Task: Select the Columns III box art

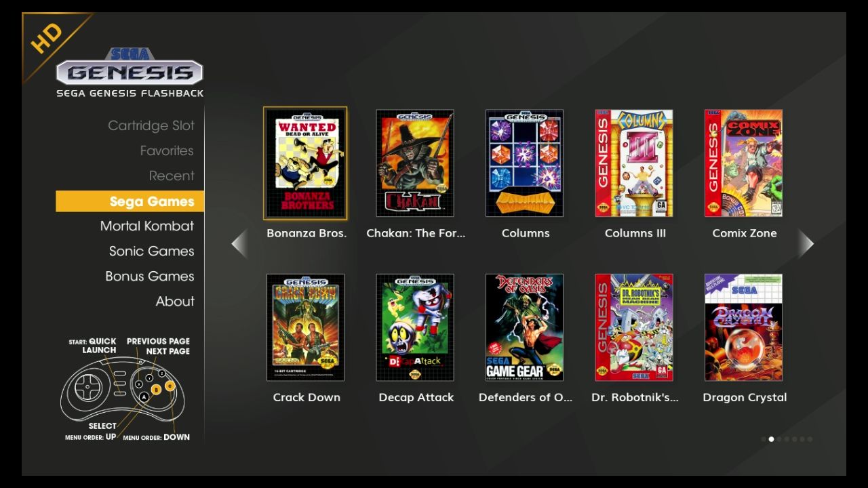Action: (x=634, y=163)
